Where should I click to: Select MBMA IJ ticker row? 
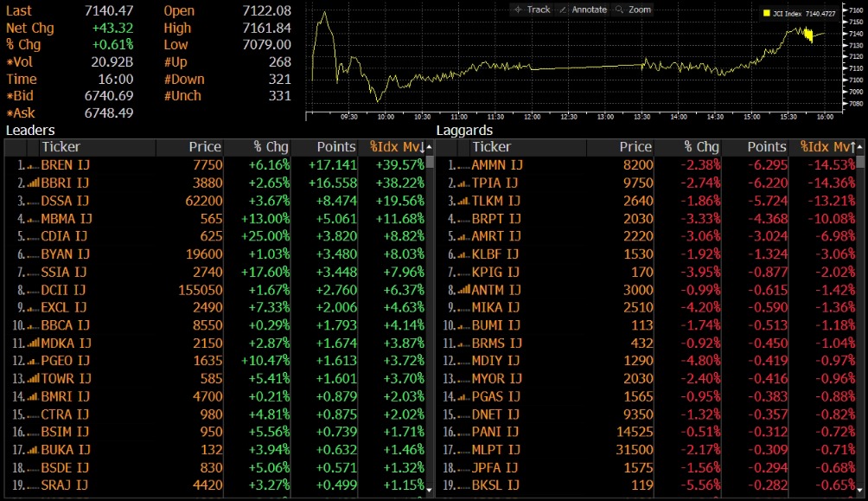(216, 218)
